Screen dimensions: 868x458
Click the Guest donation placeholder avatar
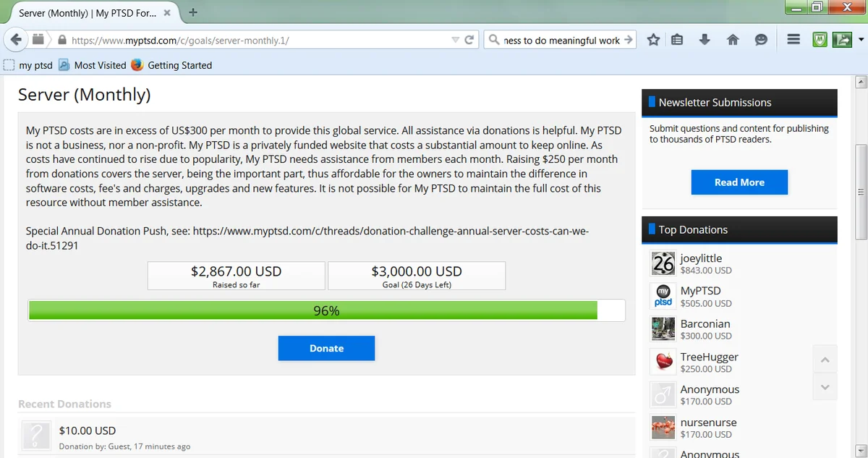36,437
